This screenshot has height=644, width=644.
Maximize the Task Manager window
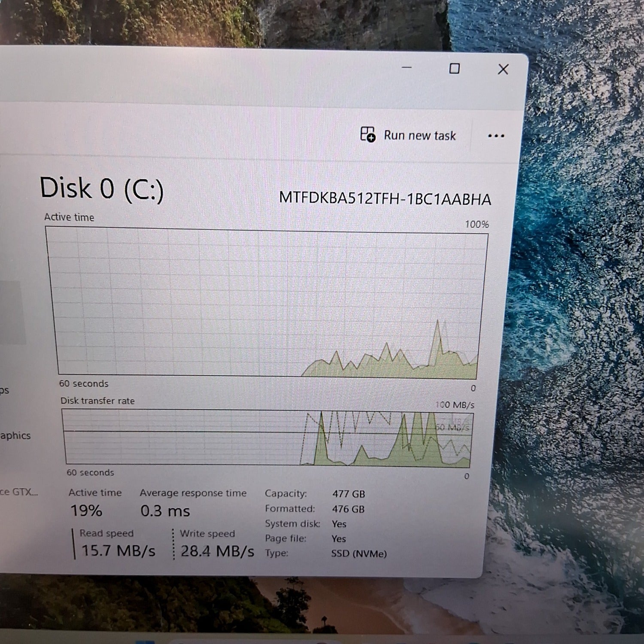pos(454,69)
